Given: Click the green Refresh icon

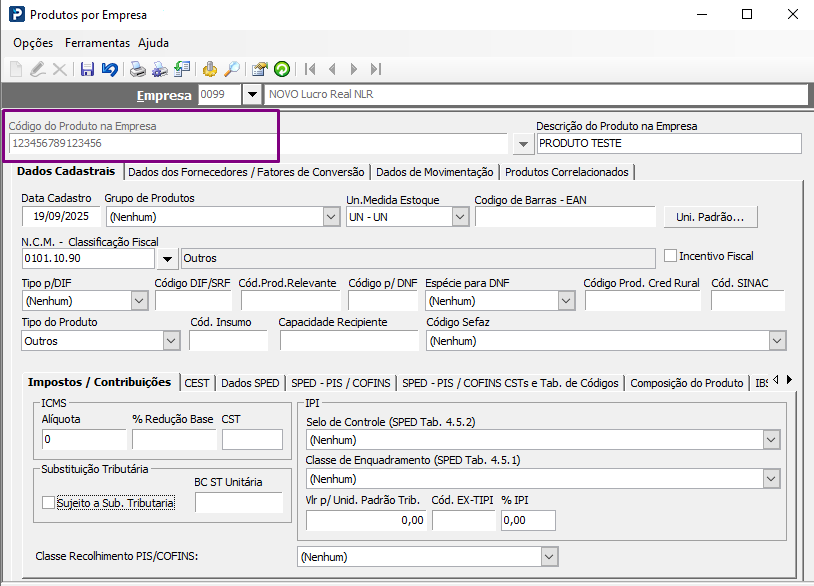Looking at the screenshot, I should [x=282, y=69].
